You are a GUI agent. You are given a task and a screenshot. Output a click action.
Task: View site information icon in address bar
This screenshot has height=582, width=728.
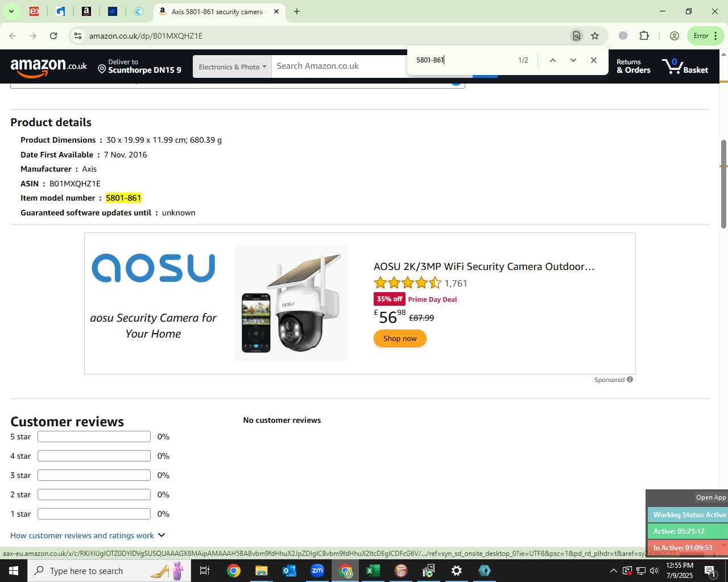click(78, 36)
